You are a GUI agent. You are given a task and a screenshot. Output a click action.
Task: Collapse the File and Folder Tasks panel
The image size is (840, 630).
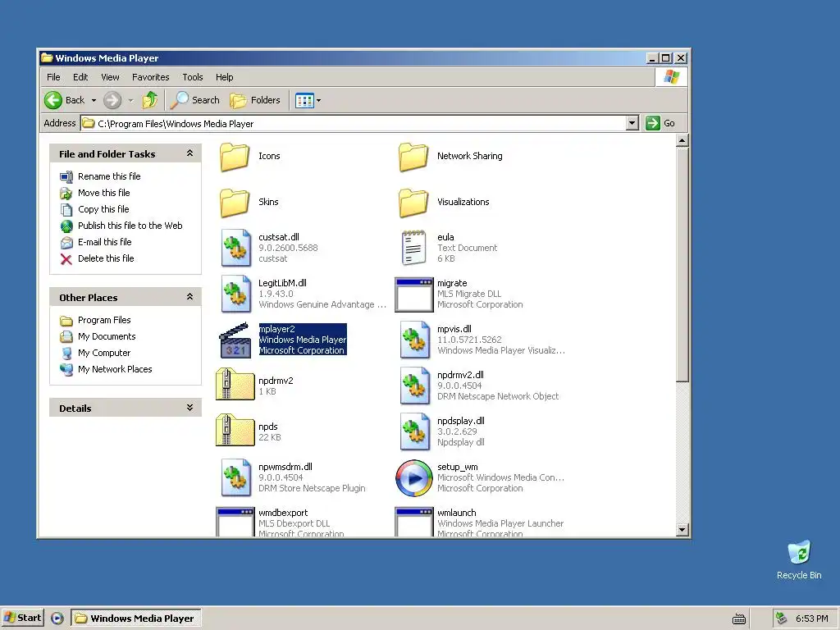click(x=189, y=153)
